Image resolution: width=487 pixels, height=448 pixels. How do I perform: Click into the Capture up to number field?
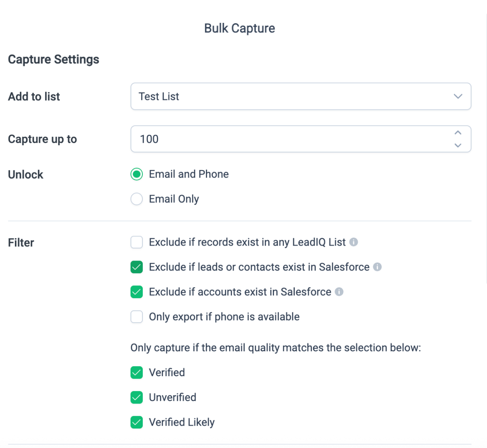(x=291, y=139)
